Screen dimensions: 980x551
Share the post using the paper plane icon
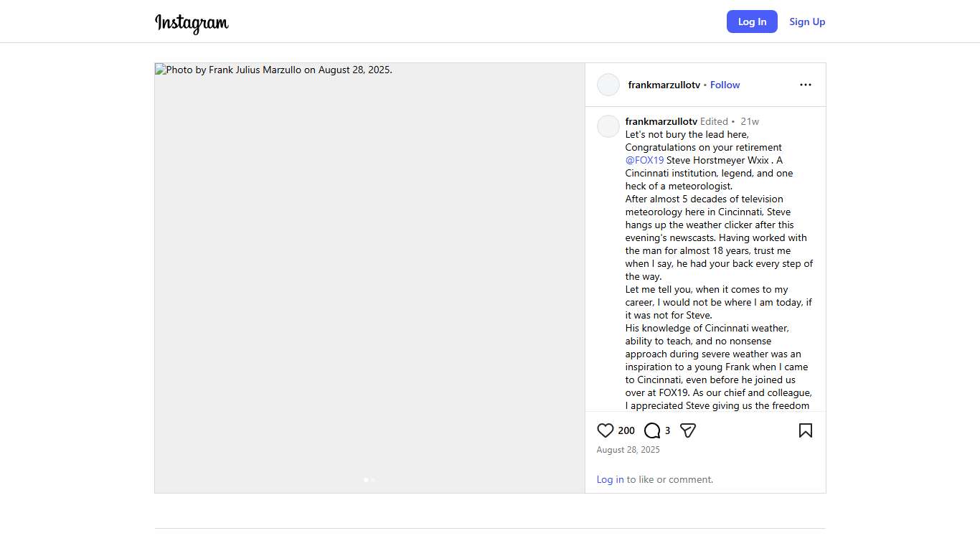click(688, 430)
